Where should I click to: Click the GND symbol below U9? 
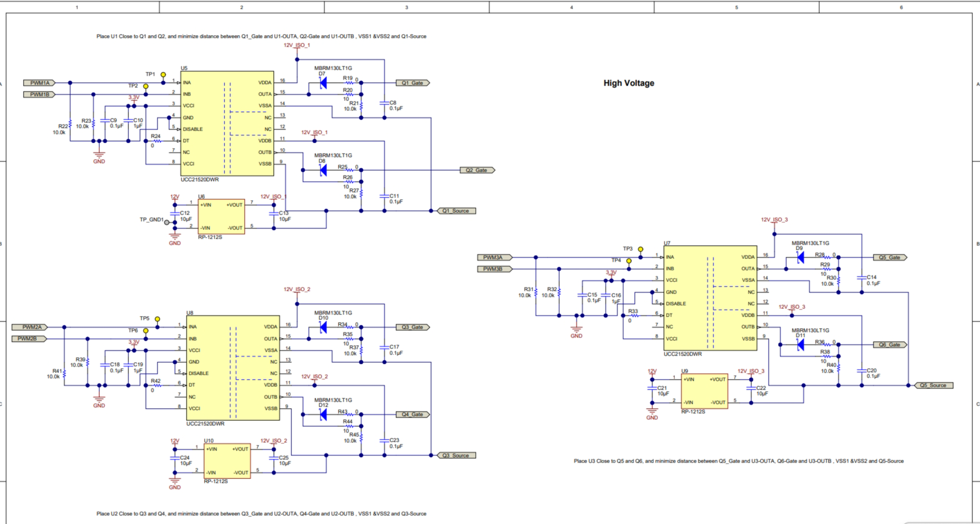point(652,410)
